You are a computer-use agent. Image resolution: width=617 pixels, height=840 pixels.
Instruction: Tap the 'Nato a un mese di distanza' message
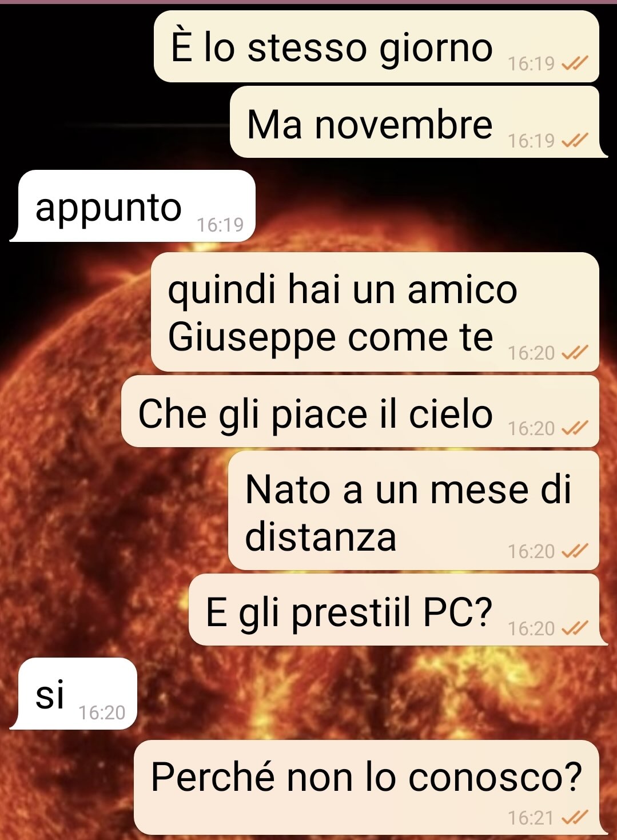413,511
